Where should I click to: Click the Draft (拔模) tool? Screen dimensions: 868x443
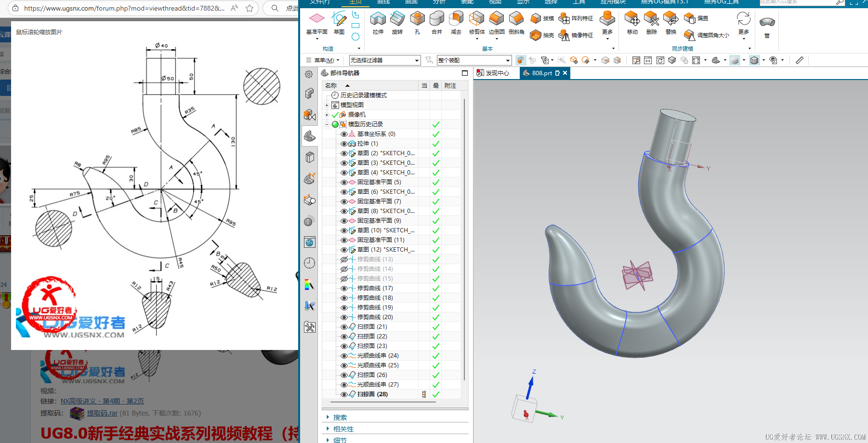click(542, 18)
